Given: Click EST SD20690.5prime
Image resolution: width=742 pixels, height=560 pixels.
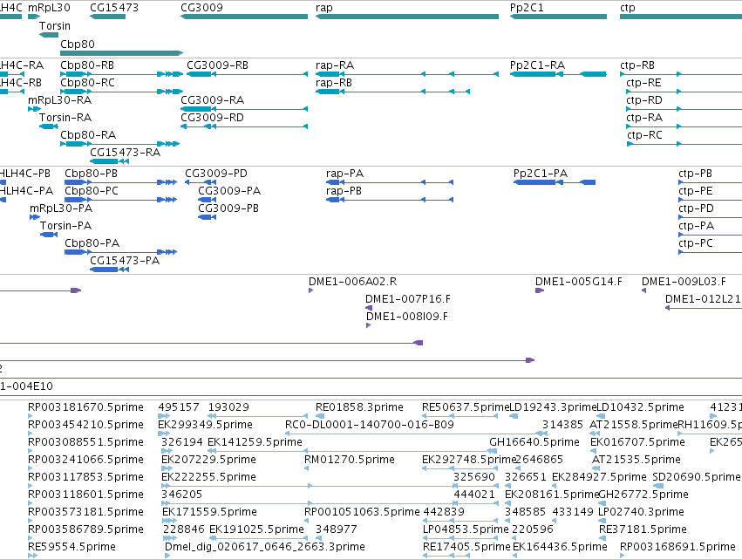Looking at the screenshot, I should coord(697,477).
